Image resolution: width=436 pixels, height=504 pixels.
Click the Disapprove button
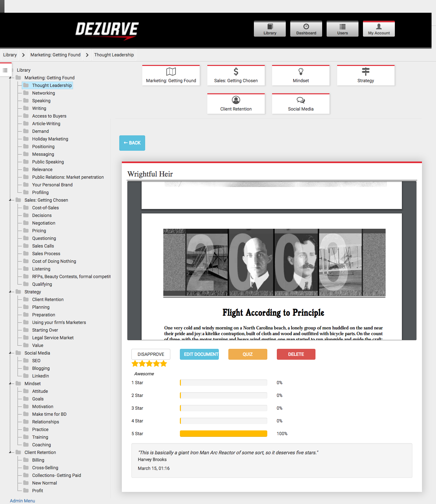tap(151, 354)
